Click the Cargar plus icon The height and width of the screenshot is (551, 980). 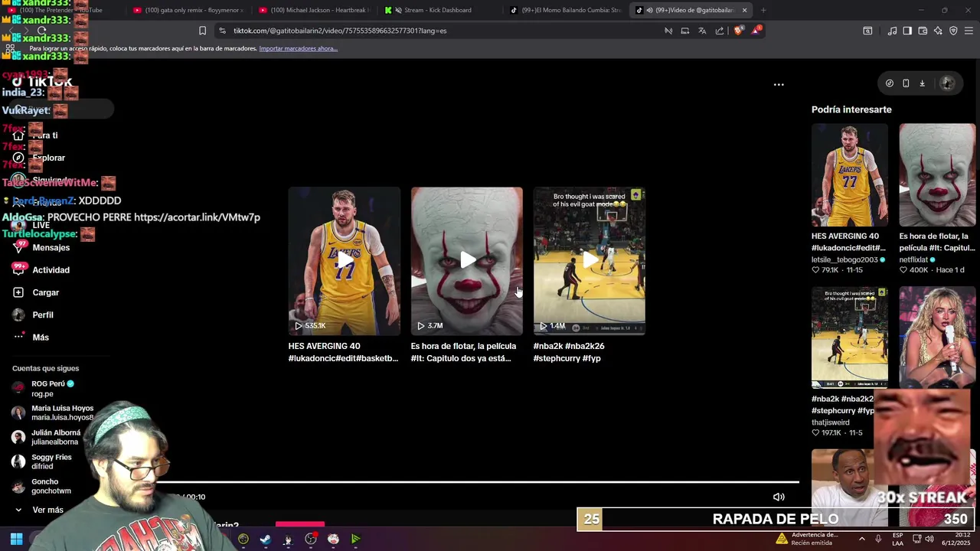pos(18,292)
